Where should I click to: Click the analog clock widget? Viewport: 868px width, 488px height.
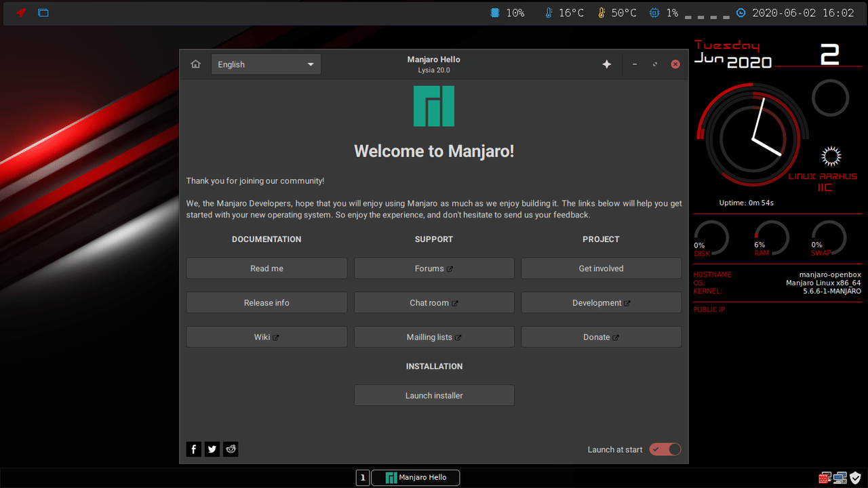(753, 136)
